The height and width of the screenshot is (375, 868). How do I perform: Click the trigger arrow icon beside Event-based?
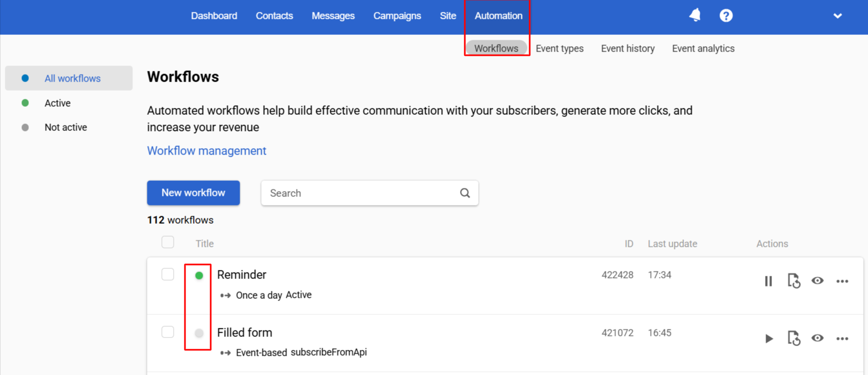click(x=225, y=353)
